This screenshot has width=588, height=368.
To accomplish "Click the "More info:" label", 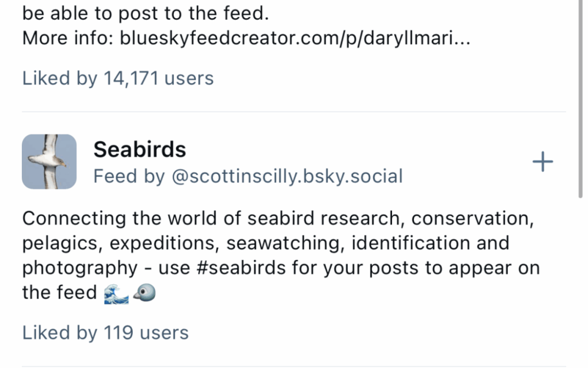I will click(x=68, y=39).
